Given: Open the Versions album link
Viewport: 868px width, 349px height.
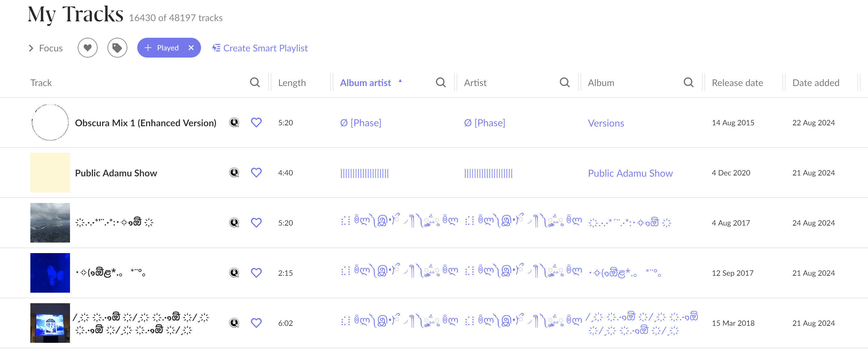Looking at the screenshot, I should tap(606, 123).
